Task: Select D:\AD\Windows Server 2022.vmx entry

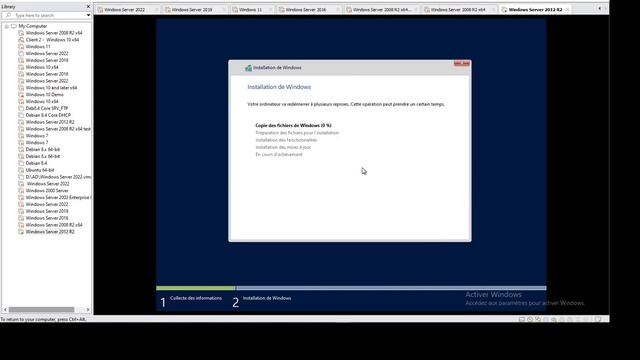Action: pos(58,177)
